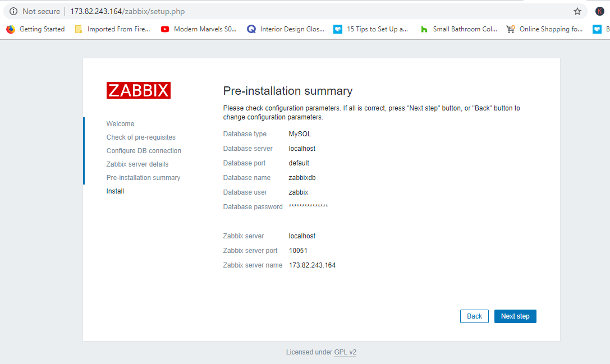Click the ZABBIX logo
This screenshot has height=364, width=610.
coord(139,90)
